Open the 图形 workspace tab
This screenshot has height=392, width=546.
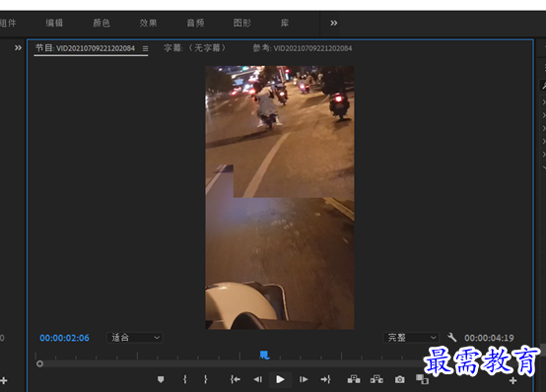click(x=242, y=23)
